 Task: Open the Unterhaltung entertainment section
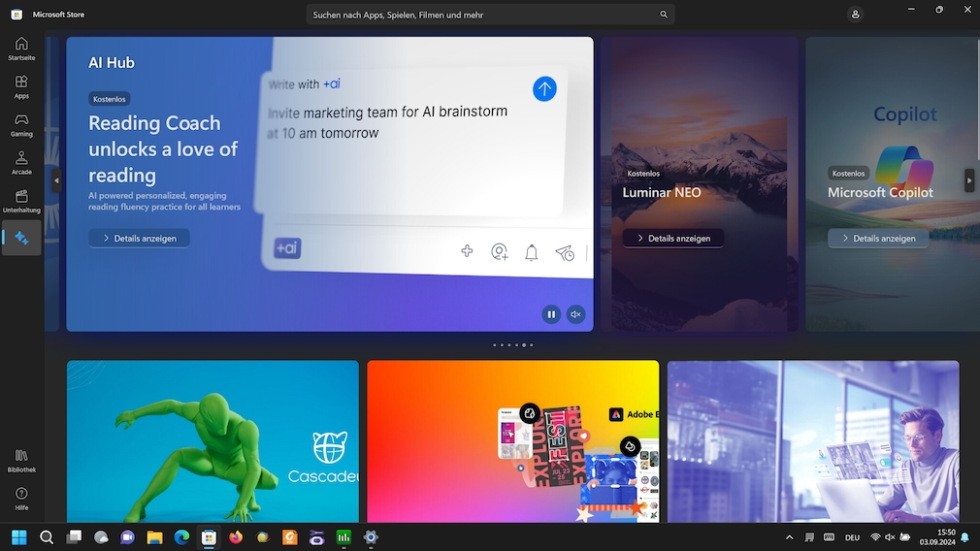(x=21, y=201)
